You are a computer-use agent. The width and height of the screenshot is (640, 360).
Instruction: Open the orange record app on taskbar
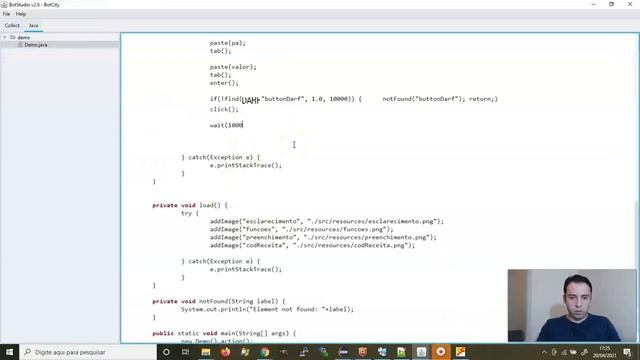click(441, 352)
